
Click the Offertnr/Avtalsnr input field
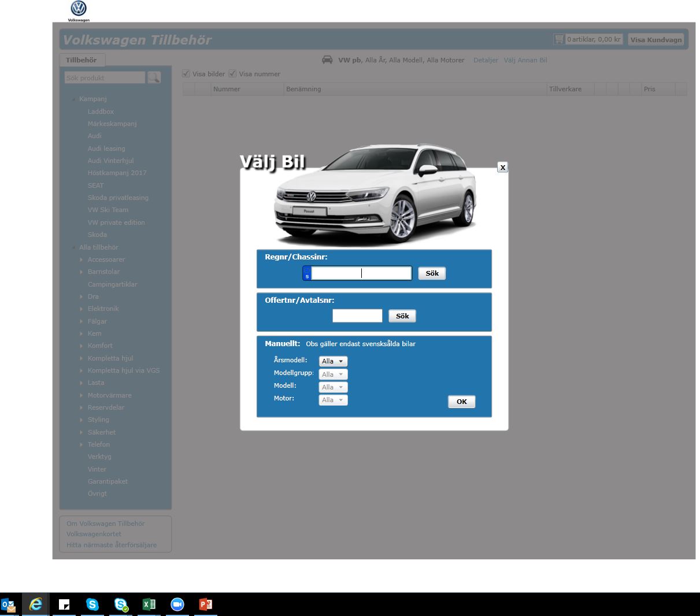point(357,316)
